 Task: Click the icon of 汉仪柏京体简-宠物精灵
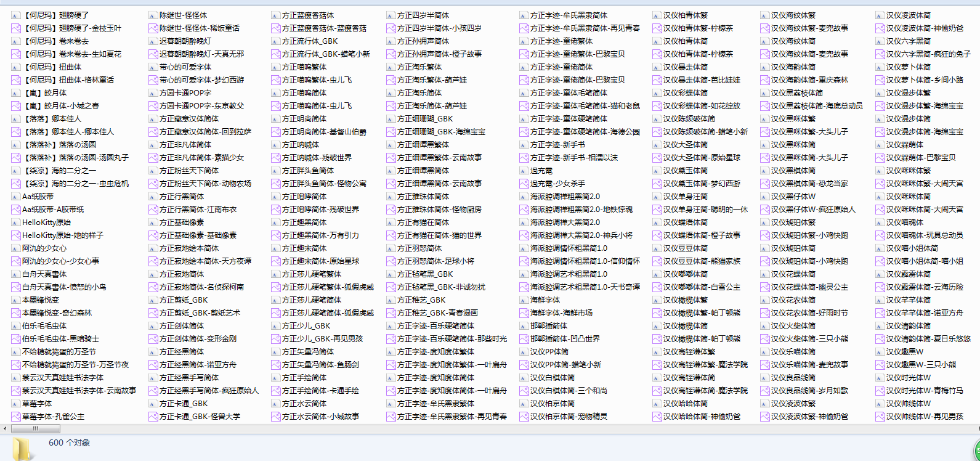524,417
